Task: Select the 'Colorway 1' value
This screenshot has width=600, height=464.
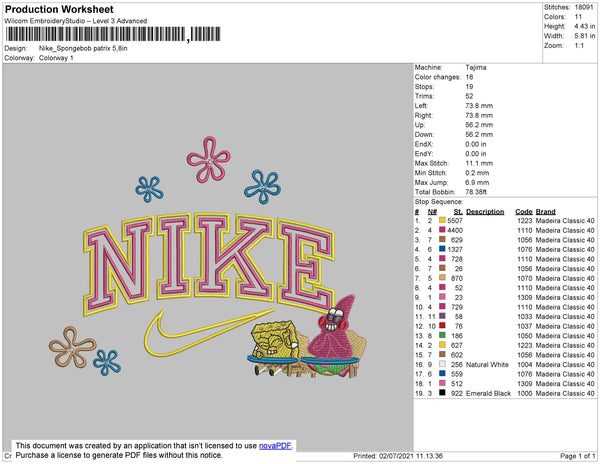Action: tap(56, 58)
